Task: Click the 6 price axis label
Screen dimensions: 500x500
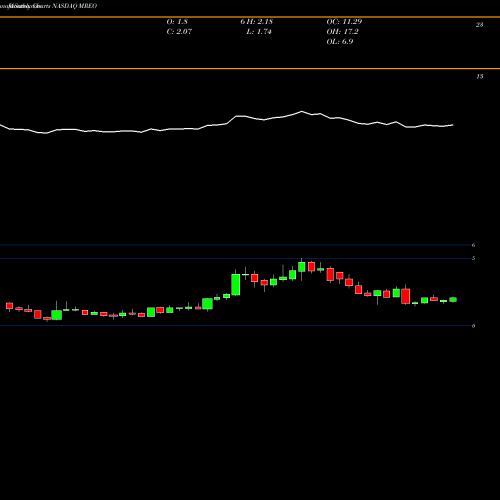Action: tap(473, 245)
